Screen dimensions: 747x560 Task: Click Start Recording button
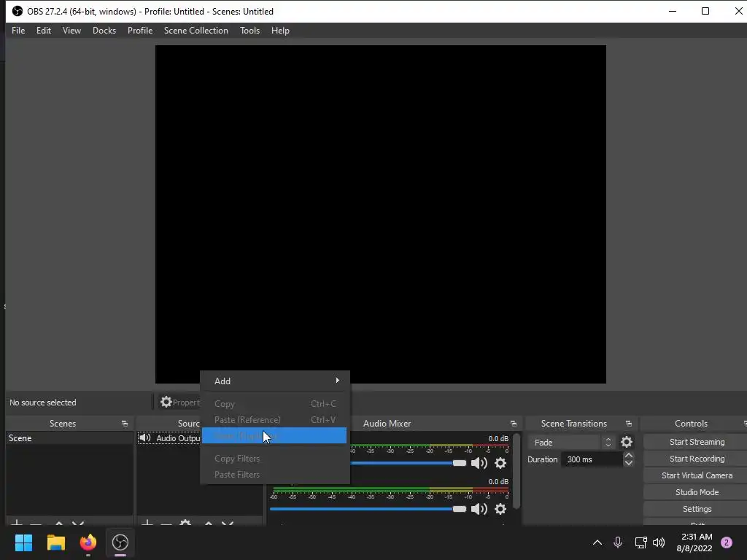tap(697, 459)
